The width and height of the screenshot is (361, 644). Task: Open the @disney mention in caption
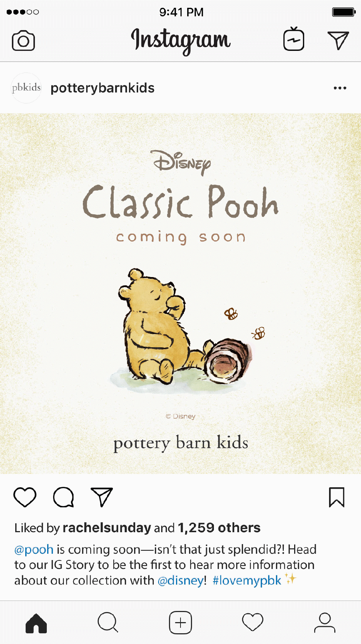tap(180, 580)
